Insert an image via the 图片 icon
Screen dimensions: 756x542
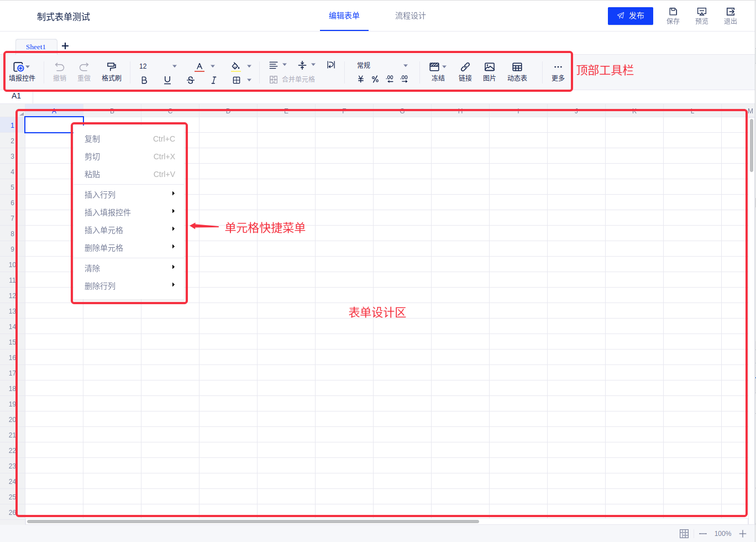pos(489,71)
